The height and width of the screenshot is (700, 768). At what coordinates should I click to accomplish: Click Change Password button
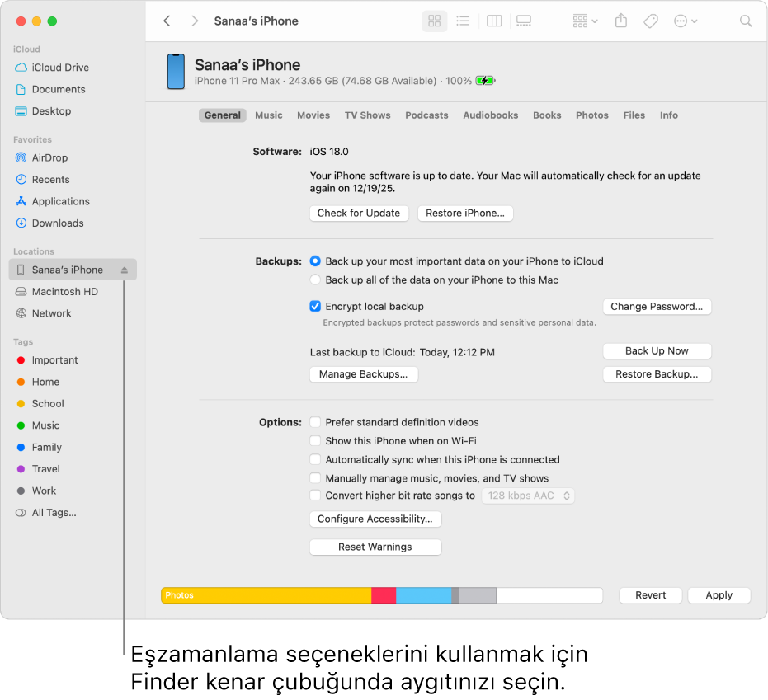pos(657,307)
